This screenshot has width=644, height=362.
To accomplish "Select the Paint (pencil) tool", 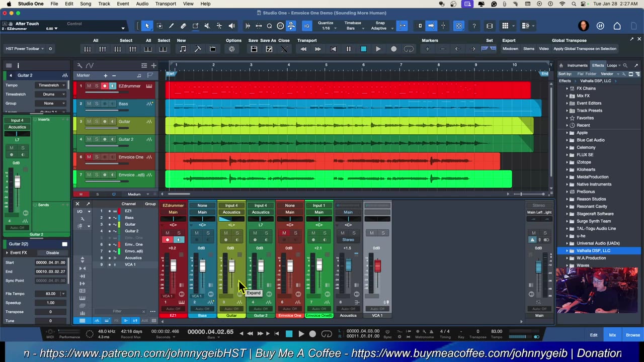I will pos(171,26).
